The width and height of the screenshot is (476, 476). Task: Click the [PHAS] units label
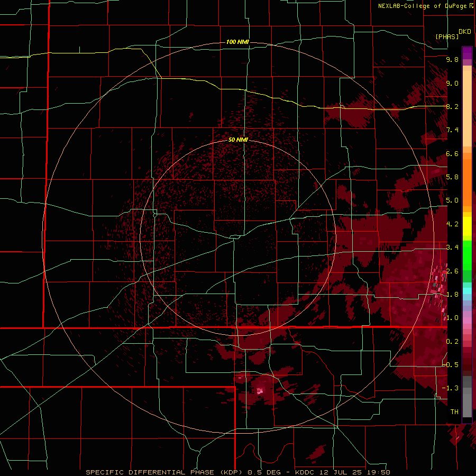[447, 36]
